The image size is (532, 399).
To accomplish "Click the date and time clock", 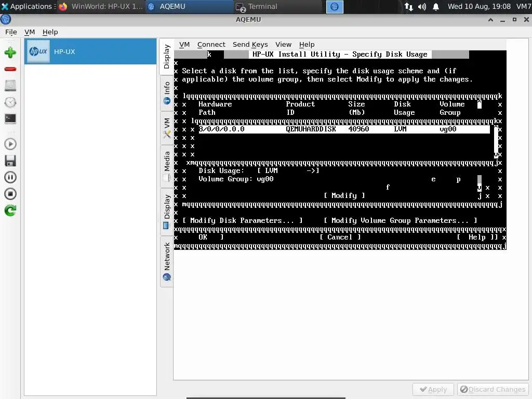I will click(x=479, y=6).
